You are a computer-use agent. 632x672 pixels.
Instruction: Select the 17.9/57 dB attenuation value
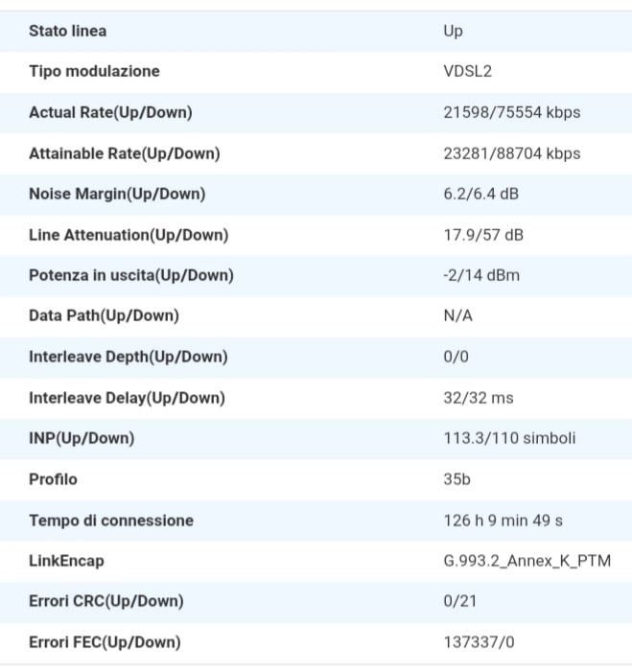[x=483, y=235]
